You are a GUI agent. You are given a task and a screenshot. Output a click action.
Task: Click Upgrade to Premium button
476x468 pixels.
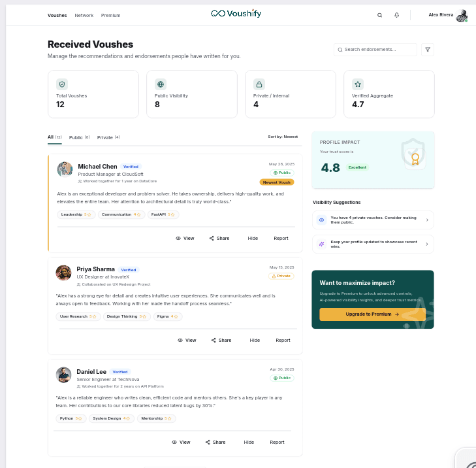click(x=372, y=314)
